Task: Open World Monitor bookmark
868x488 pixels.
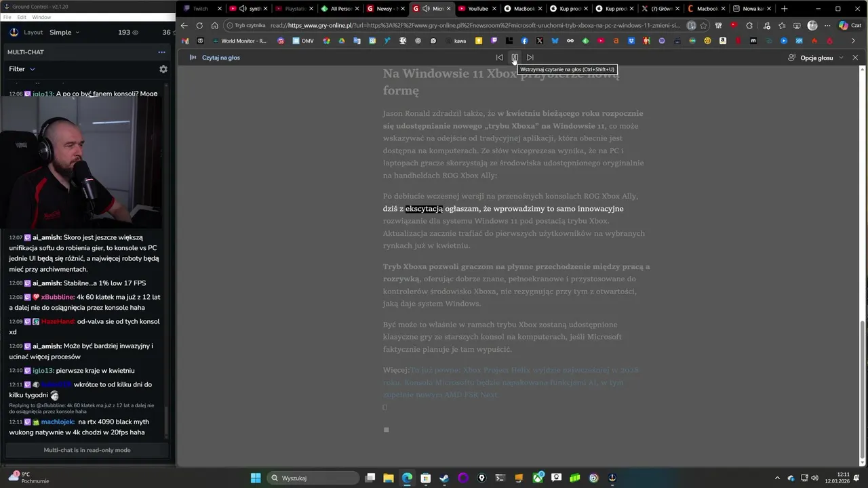Action: pos(239,41)
